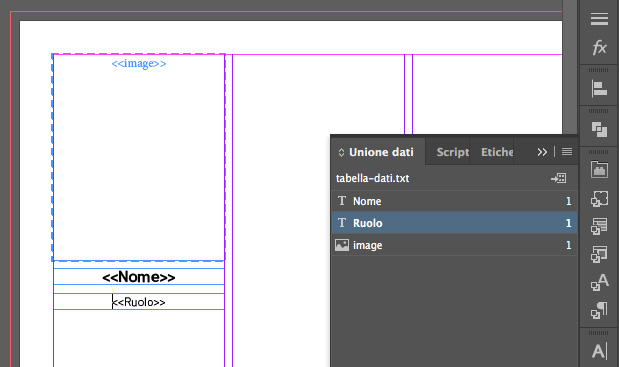
Task: Click the image field type icon
Action: [x=342, y=245]
